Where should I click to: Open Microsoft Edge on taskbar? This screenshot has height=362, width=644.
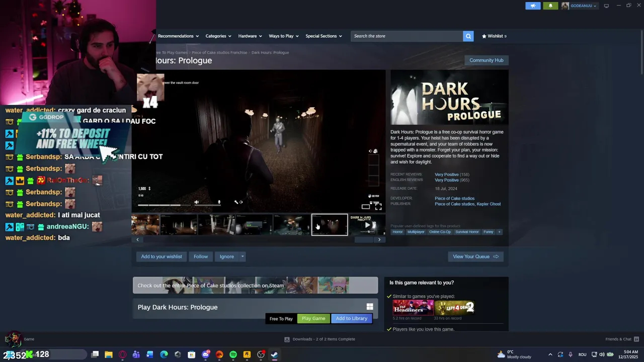[164, 354]
